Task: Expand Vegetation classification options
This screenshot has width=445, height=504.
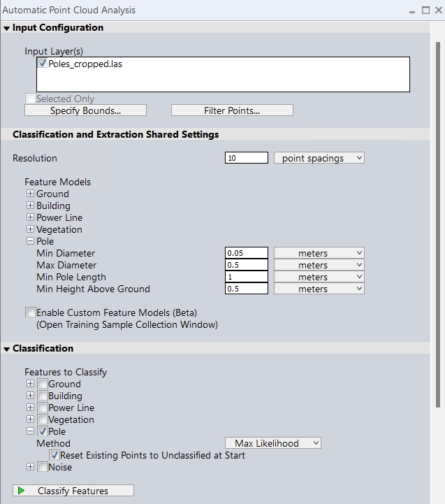Action: click(30, 419)
